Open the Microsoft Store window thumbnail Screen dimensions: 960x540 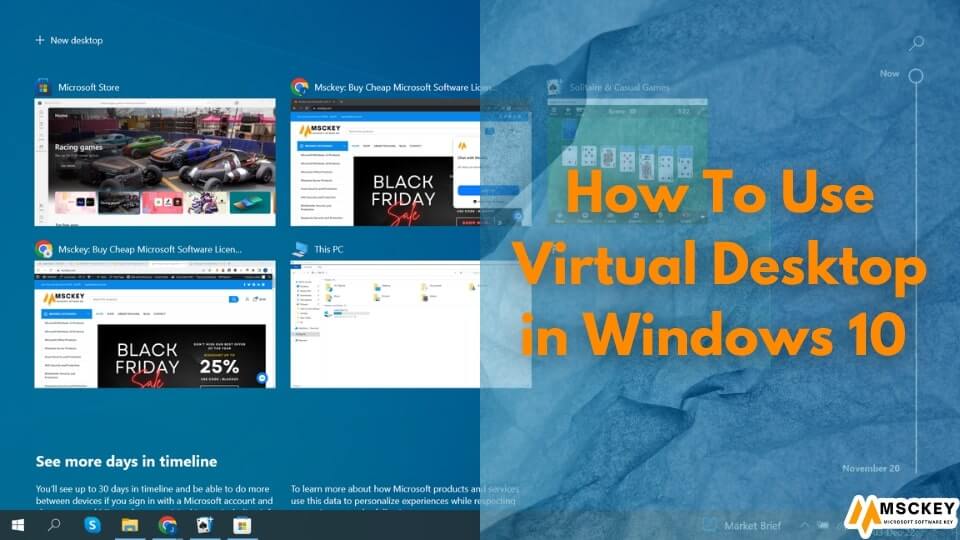[155, 162]
